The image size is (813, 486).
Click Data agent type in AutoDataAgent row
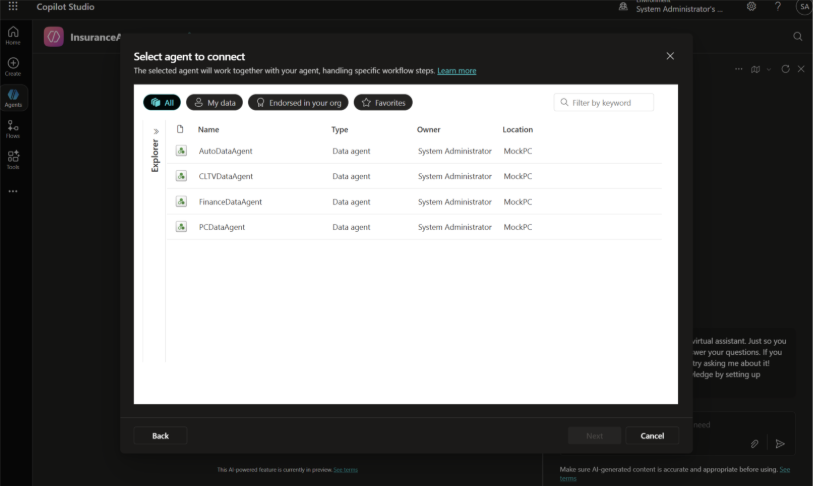[x=351, y=151]
